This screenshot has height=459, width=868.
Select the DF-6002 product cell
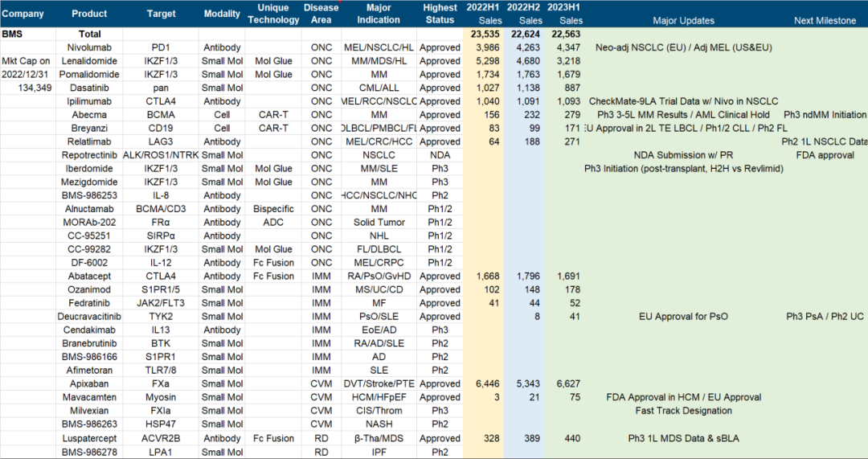click(x=89, y=262)
